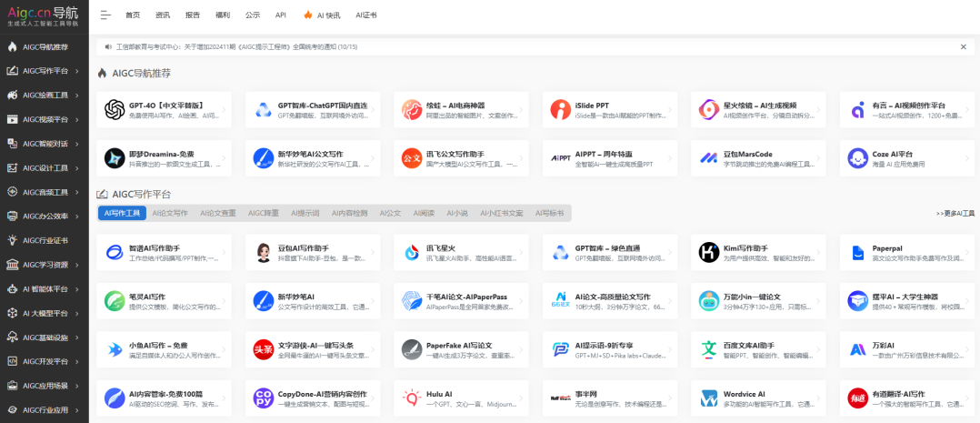Viewport: 980px width, 423px height.
Task: Open the Wordvice AI W logo icon
Action: (709, 398)
